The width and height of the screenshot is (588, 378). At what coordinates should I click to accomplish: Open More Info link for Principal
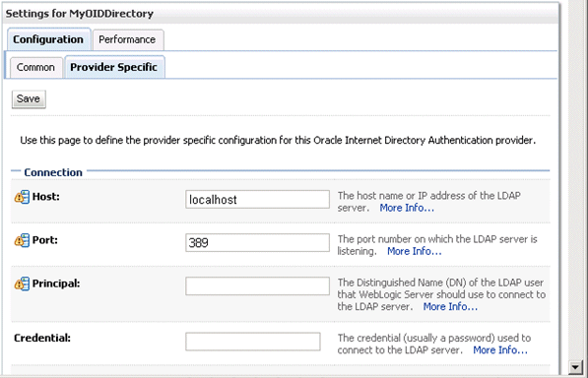(x=450, y=307)
